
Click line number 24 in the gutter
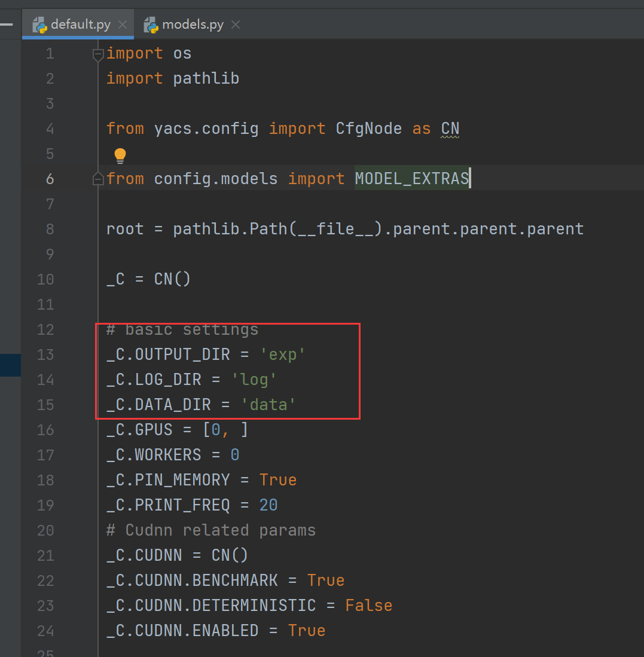click(45, 631)
